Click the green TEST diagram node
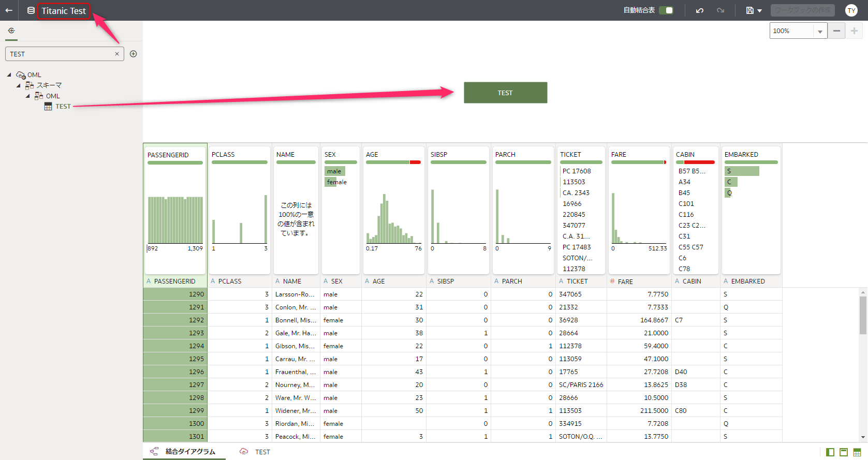Viewport: 868px width, 460px height. click(505, 93)
